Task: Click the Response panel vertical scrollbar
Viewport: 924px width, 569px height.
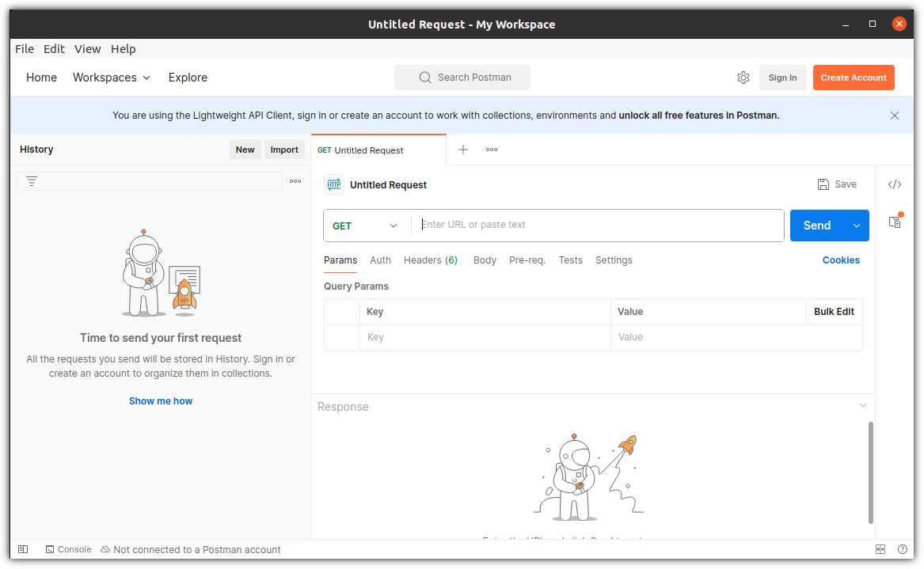Action: coord(870,472)
